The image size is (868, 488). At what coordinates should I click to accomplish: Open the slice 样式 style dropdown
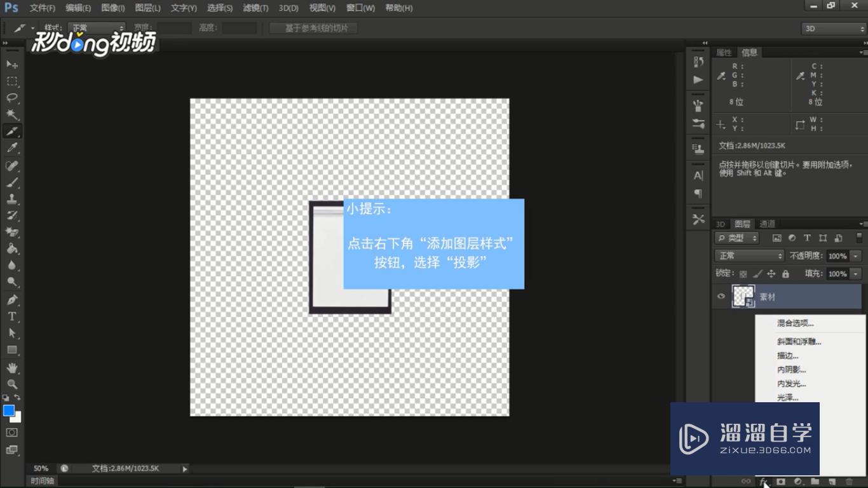click(x=98, y=28)
